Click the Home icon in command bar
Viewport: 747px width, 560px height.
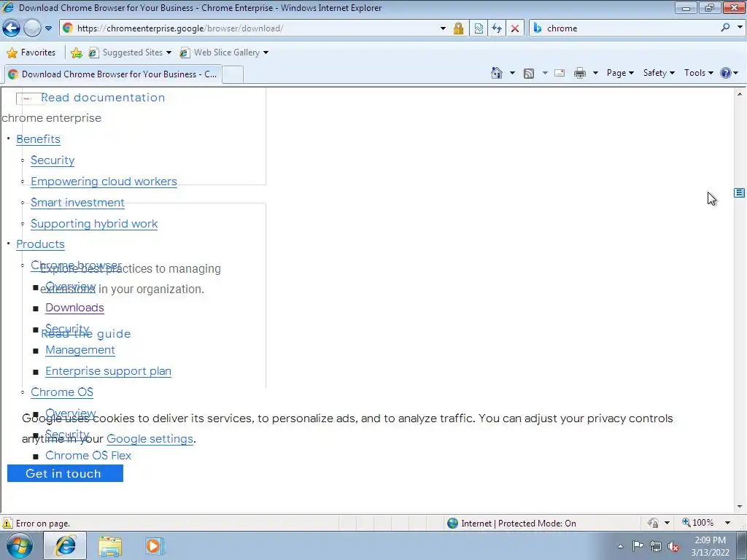click(496, 73)
